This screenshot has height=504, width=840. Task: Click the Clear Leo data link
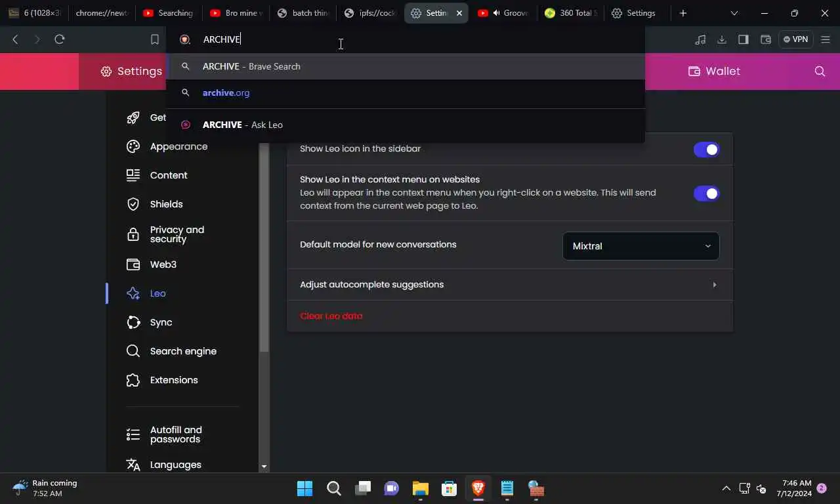pyautogui.click(x=331, y=316)
